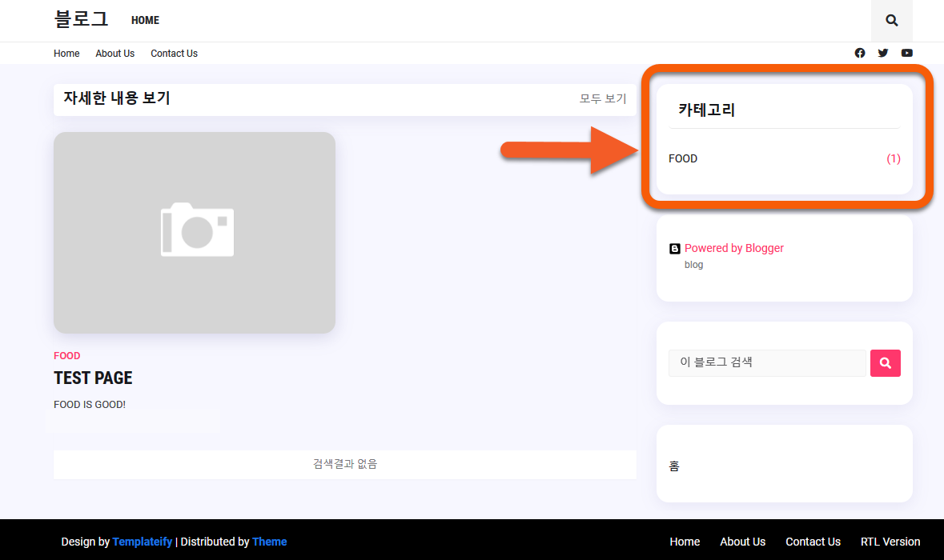Click the 모두 보기 link
Viewport: 944px width, 560px height.
click(603, 98)
